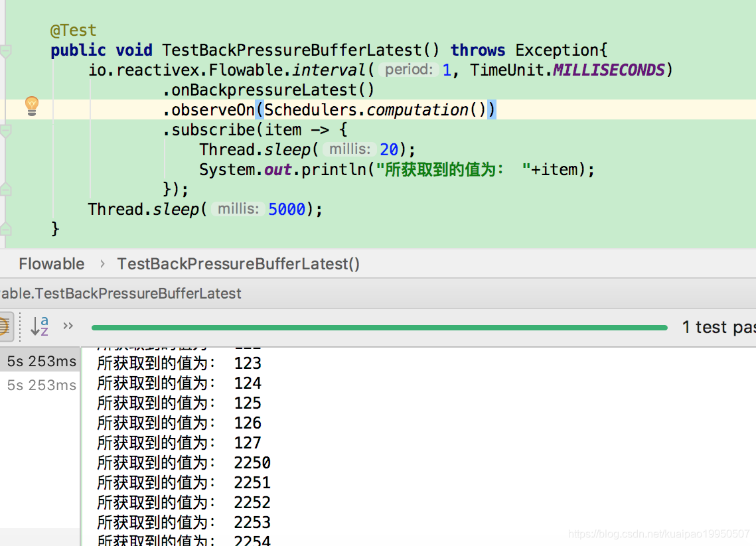Image resolution: width=756 pixels, height=546 pixels.
Task: Click the caution stripe icon left of the toolbar
Action: pos(5,326)
